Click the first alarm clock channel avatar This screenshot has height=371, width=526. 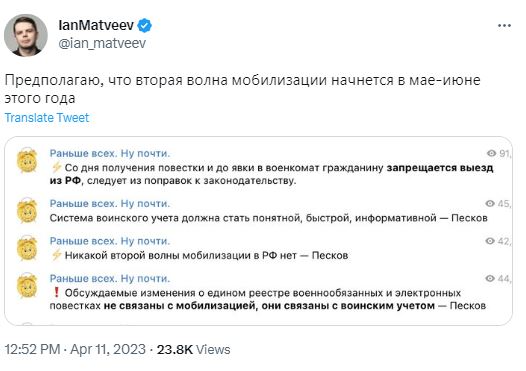[27, 160]
